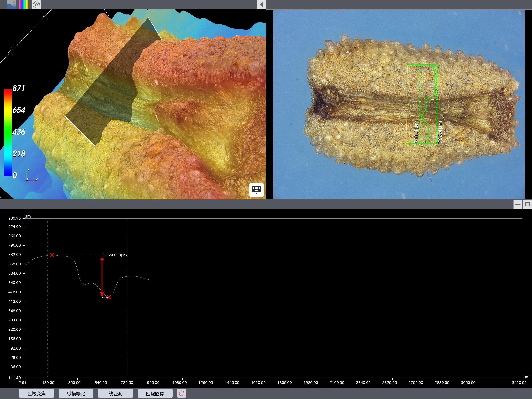Click the on-screen keyboard icon
The image size is (532, 399).
256,190
